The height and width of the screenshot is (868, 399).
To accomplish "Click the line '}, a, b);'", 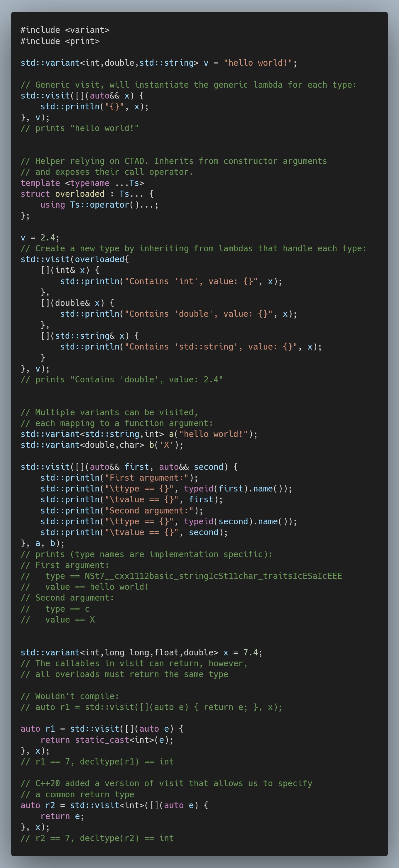I will click(43, 543).
